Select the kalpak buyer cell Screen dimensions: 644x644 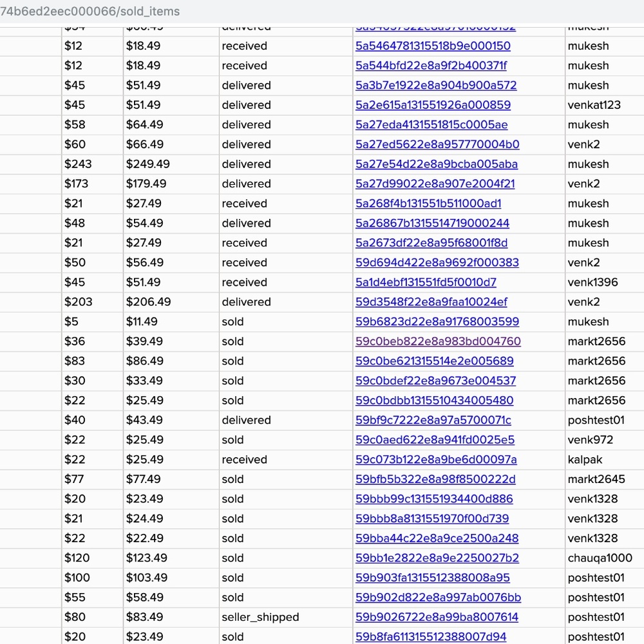[x=604, y=460]
